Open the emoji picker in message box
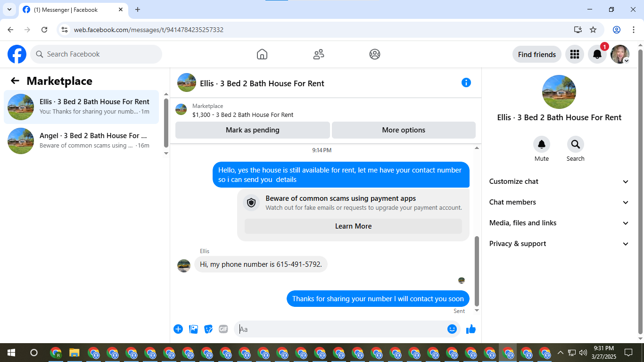The height and width of the screenshot is (362, 644). (x=452, y=329)
